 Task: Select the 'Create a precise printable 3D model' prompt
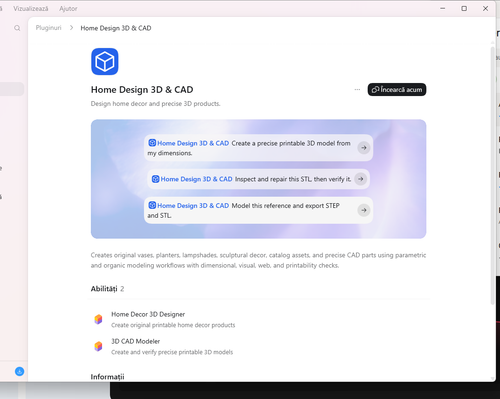[x=258, y=148]
